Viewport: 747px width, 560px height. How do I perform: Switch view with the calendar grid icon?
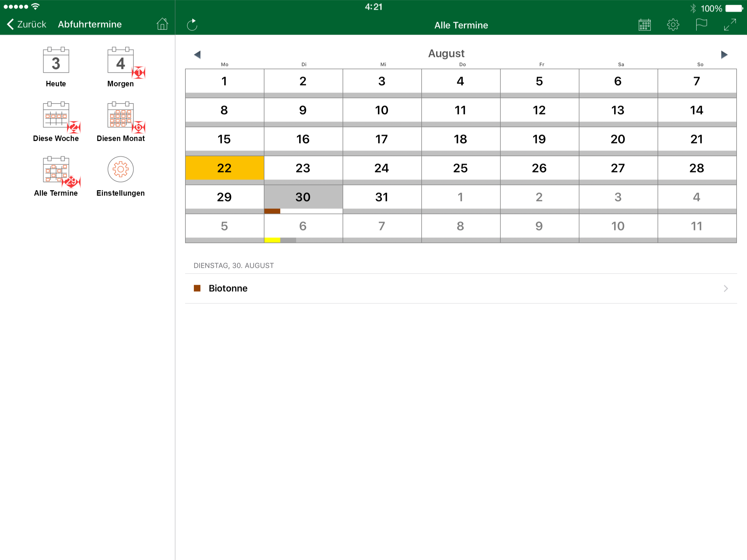point(644,25)
